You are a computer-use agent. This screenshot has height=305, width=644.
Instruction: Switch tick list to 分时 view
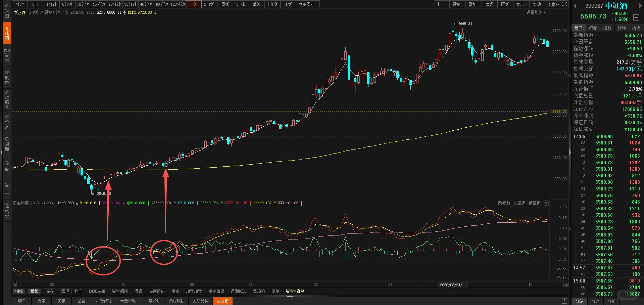tap(595, 301)
